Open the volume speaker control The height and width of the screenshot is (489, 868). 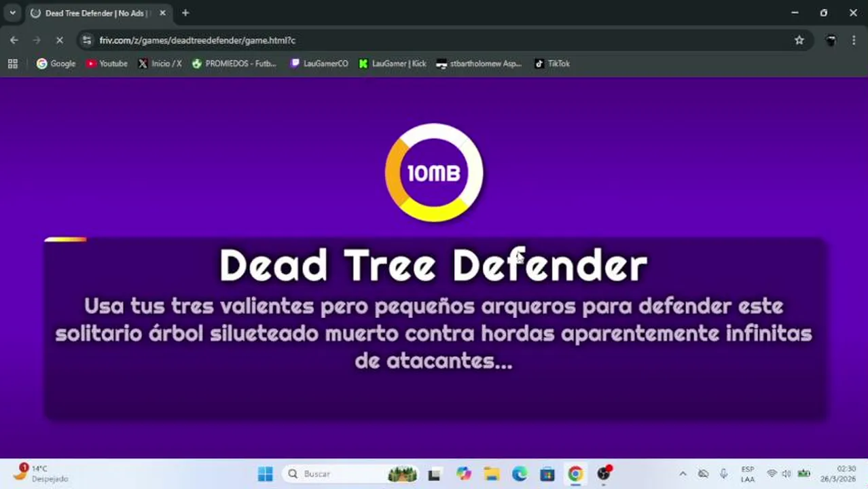[x=786, y=474]
